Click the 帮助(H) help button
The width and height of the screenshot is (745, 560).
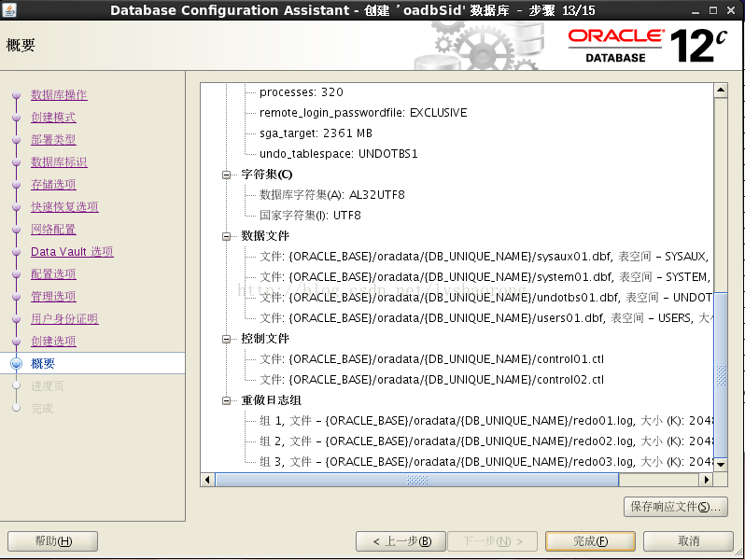(52, 541)
